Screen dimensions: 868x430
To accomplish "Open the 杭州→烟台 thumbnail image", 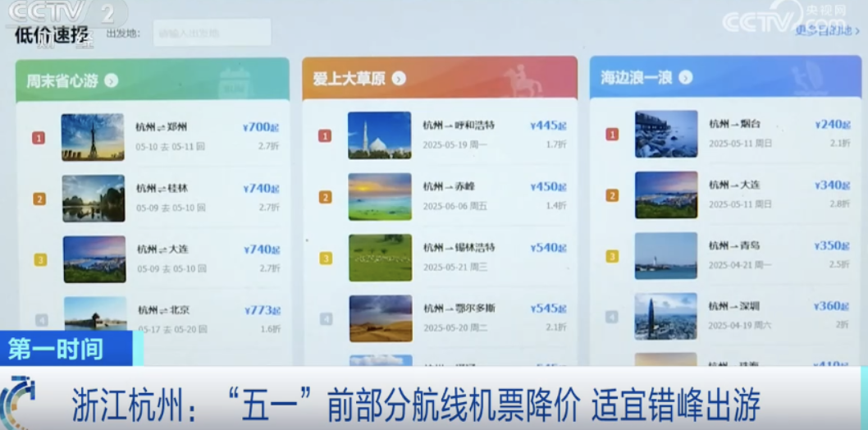I will pos(666,134).
